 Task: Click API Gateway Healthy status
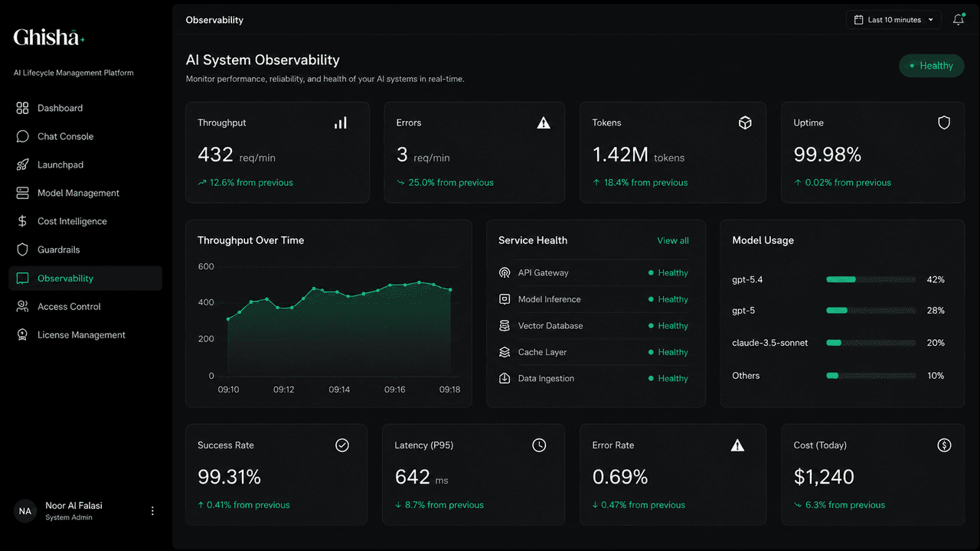(x=668, y=272)
